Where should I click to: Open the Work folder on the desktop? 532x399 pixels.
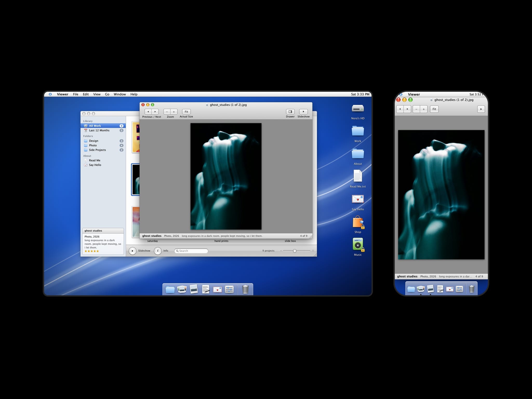tap(358, 131)
